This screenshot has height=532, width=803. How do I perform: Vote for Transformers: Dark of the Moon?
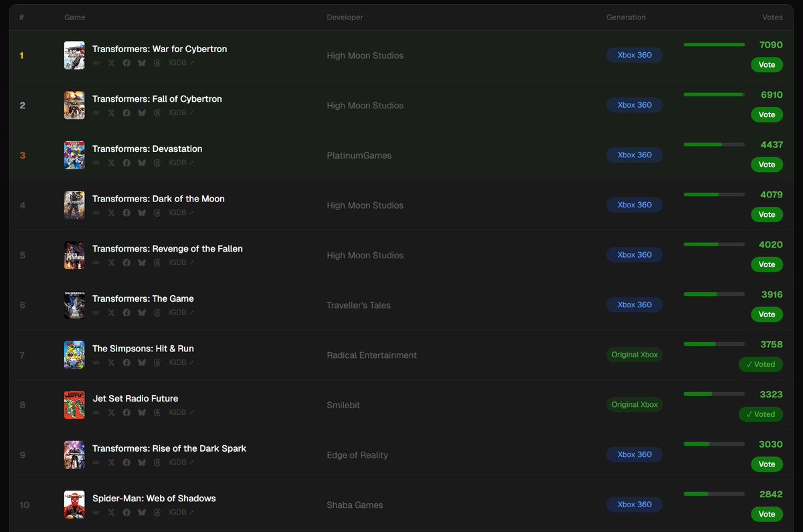(x=767, y=215)
